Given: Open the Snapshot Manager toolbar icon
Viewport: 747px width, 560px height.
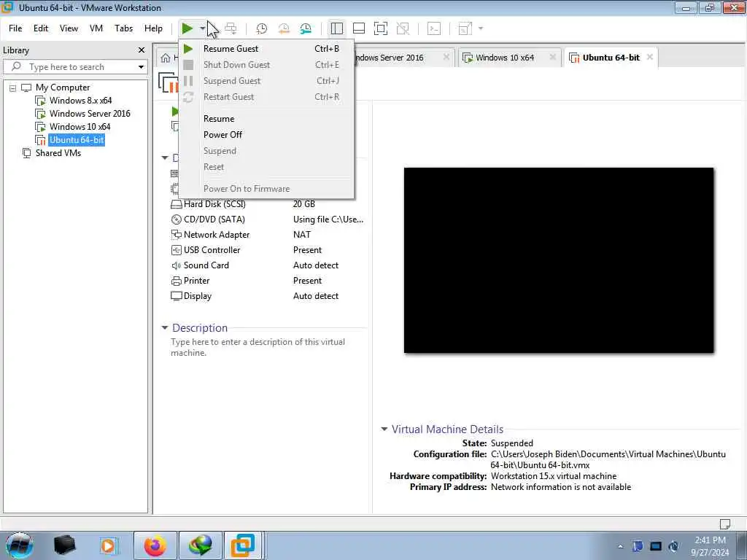Looking at the screenshot, I should [306, 28].
